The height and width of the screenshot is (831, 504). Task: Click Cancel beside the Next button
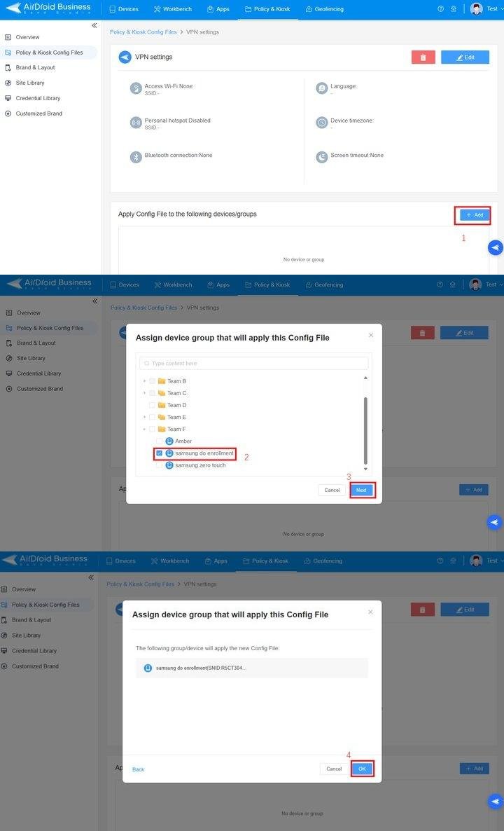click(332, 490)
